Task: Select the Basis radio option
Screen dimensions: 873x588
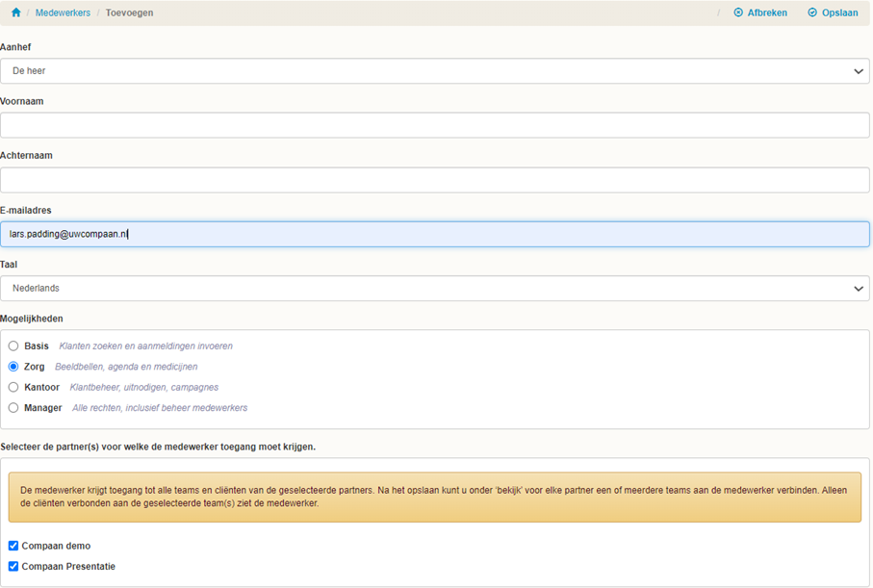Action: [x=13, y=346]
